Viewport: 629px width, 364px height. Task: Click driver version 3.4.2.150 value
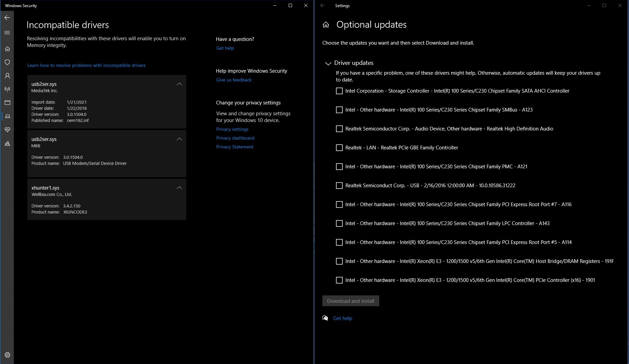(x=72, y=206)
